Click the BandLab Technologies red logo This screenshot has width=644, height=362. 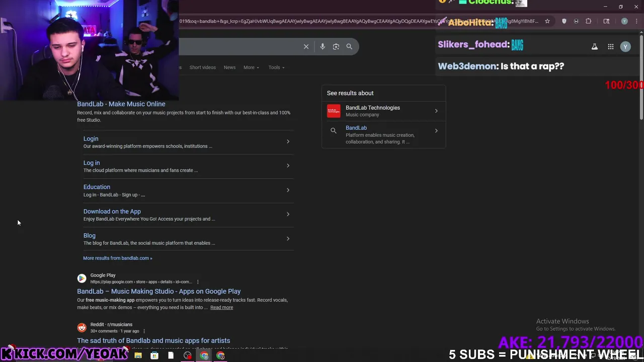334,111
